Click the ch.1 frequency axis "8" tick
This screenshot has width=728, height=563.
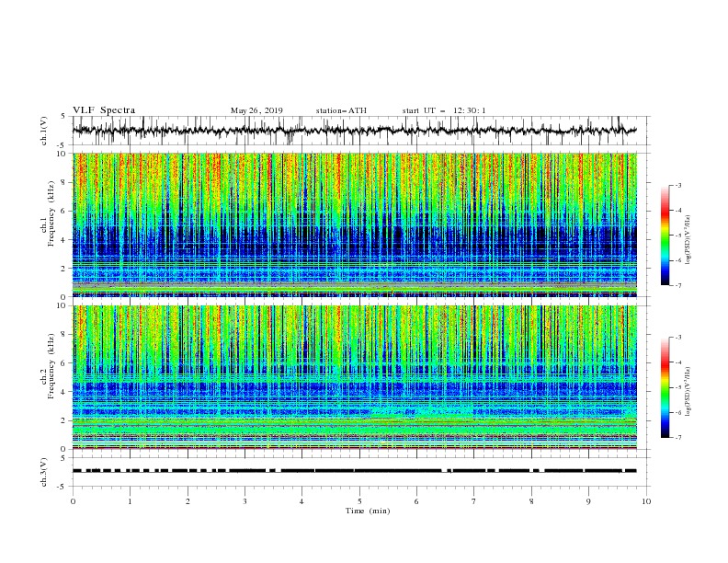point(64,182)
